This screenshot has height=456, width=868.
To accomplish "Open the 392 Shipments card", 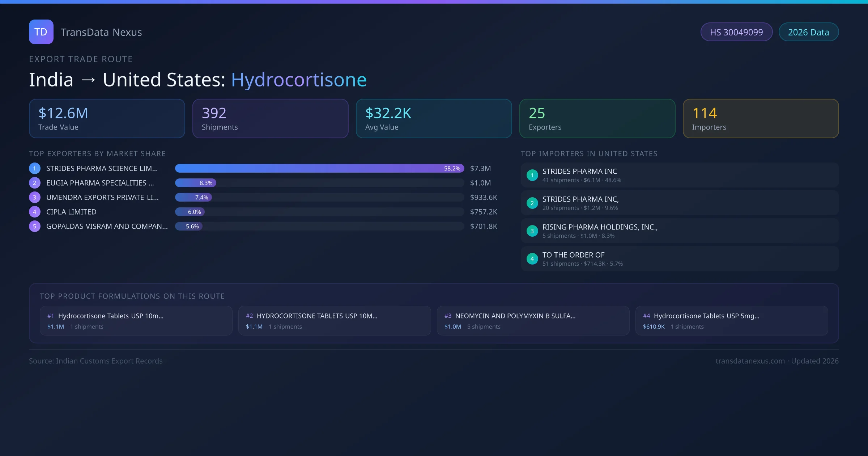I will coord(270,118).
